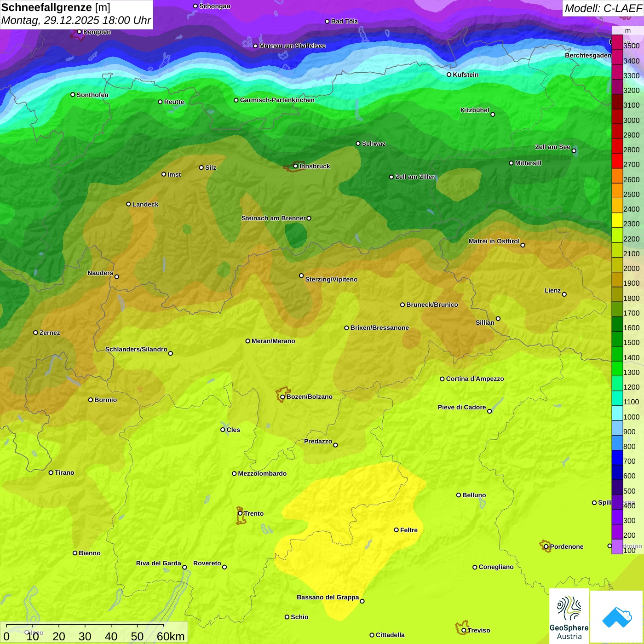Image resolution: width=644 pixels, height=644 pixels.
Task: Click the Berchtesgaden label
Action: [588, 55]
